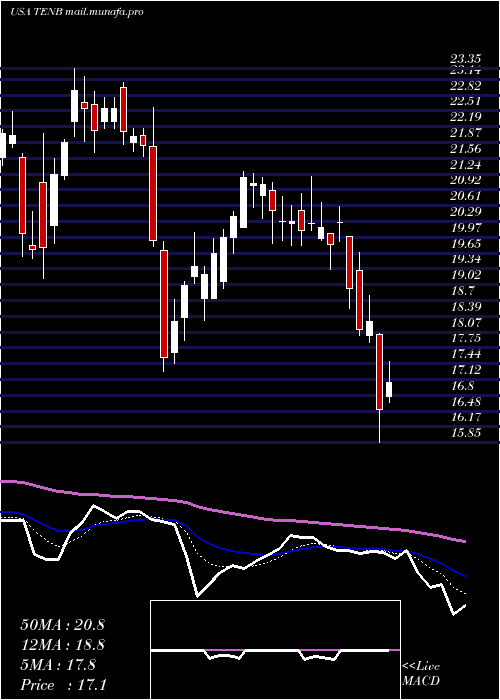This screenshot has height=700, width=500.
Task: Click the 21.24 price axis label
Action: point(465,165)
